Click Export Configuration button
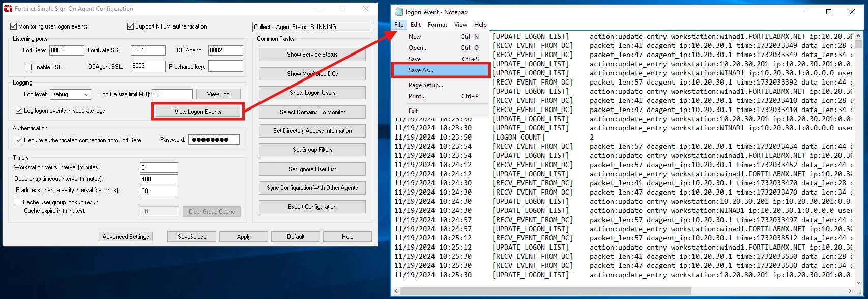This screenshot has height=299, width=868. pyautogui.click(x=312, y=207)
